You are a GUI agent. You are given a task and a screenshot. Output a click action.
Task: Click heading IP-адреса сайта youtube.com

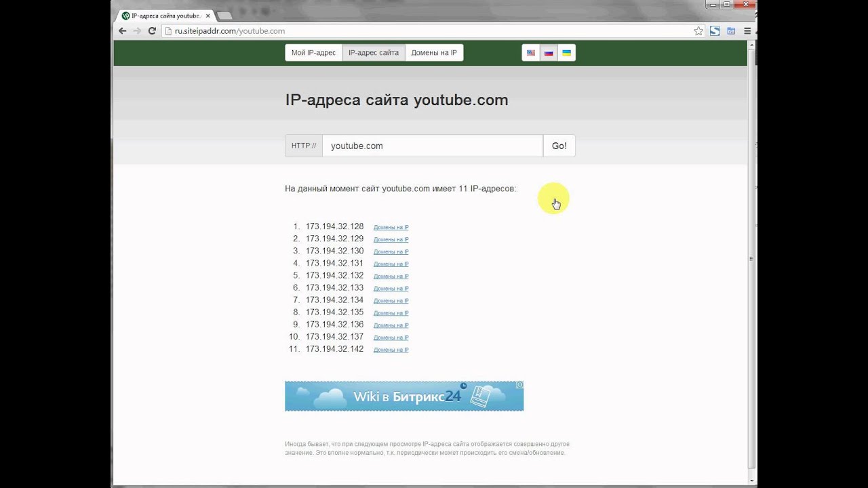pyautogui.click(x=397, y=100)
